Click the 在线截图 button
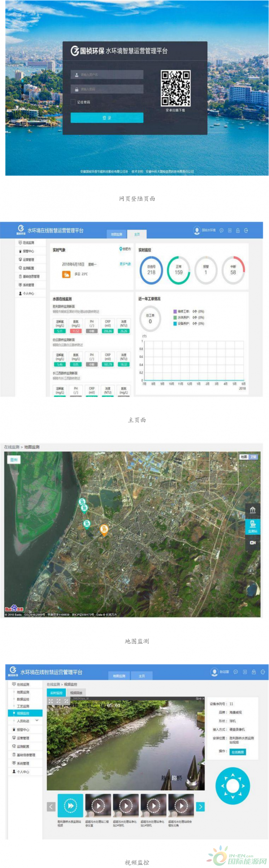This screenshot has width=269, height=868. (238, 752)
